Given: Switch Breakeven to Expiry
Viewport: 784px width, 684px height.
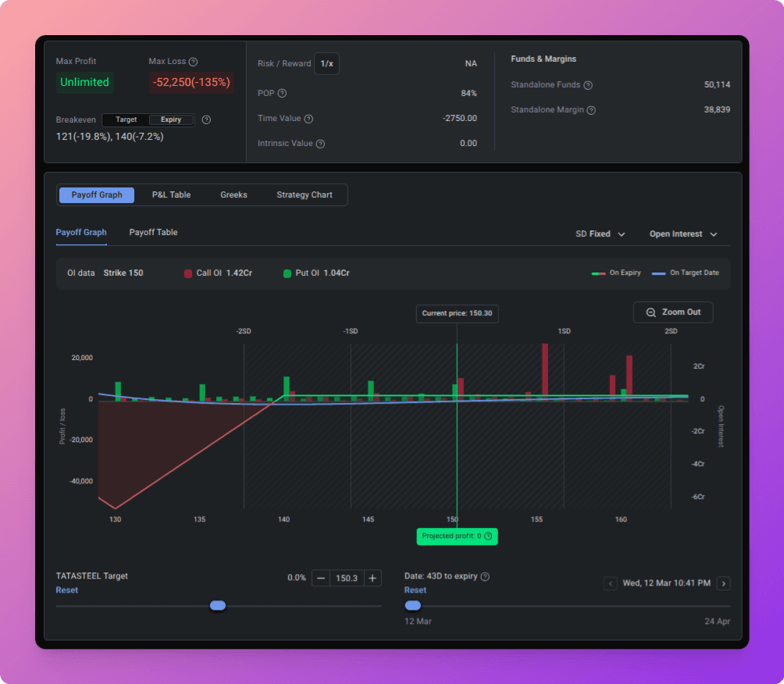Looking at the screenshot, I should pos(171,119).
